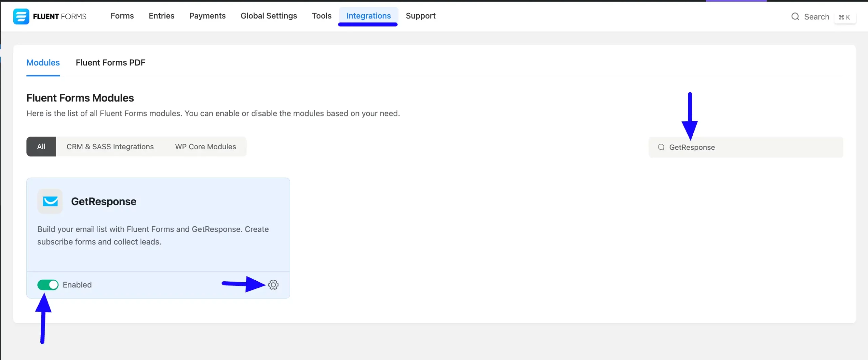Open Global Settings
This screenshot has height=360, width=868.
(x=269, y=16)
